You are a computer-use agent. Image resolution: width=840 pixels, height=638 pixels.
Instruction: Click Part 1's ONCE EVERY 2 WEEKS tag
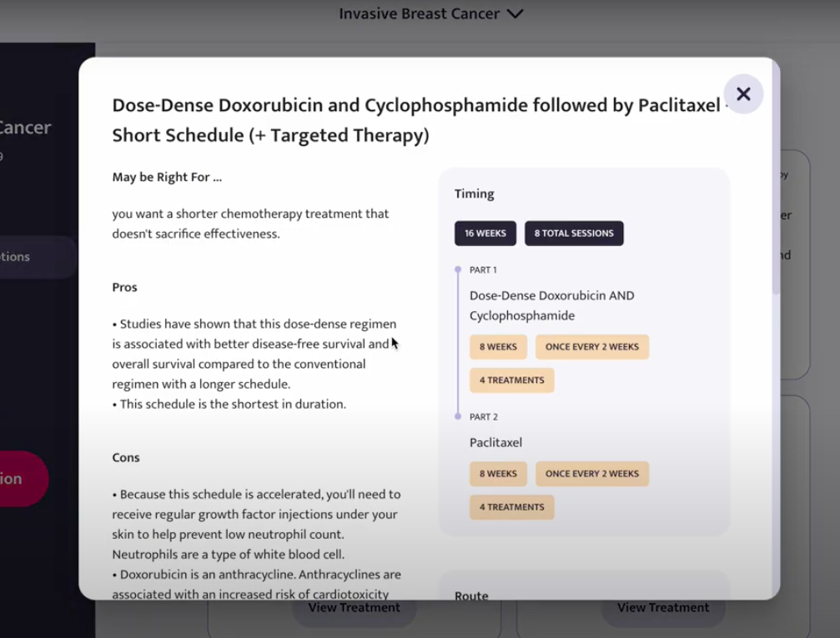point(591,347)
